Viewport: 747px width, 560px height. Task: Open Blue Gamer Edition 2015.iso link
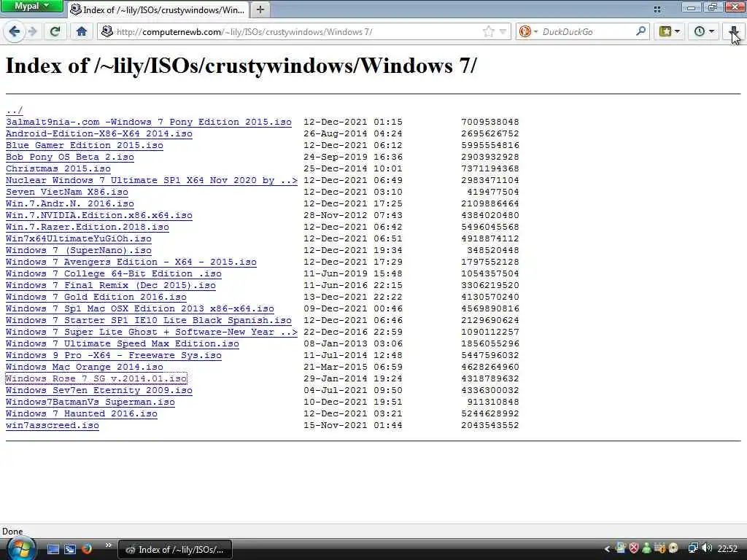[85, 145]
